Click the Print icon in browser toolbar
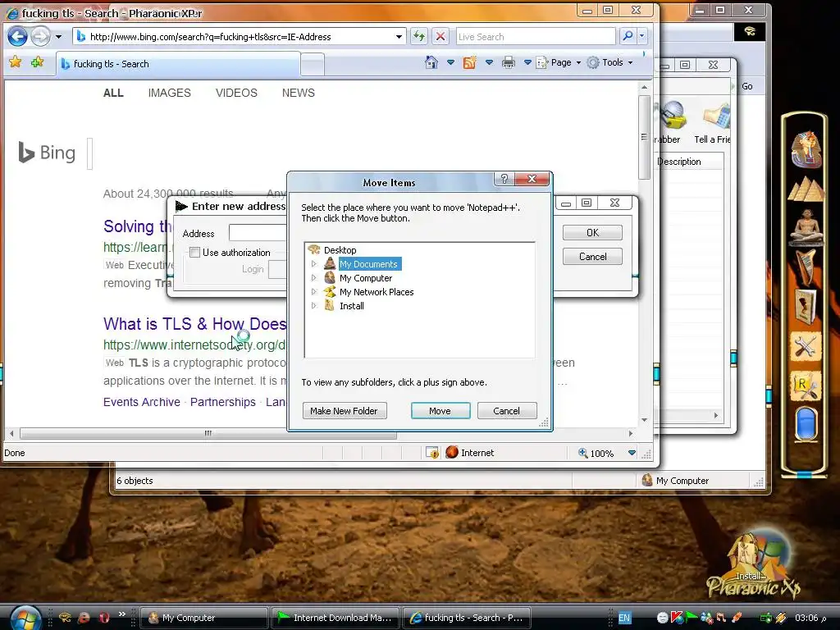Viewport: 840px width, 630px height. (509, 62)
